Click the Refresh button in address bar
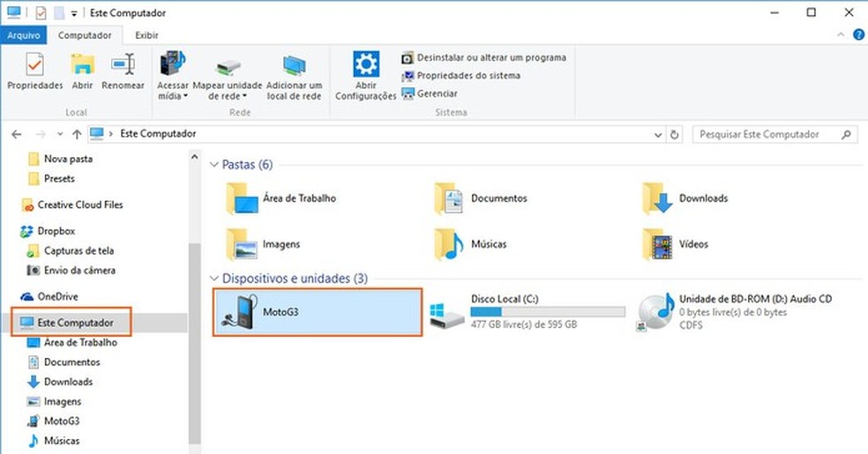 674,134
